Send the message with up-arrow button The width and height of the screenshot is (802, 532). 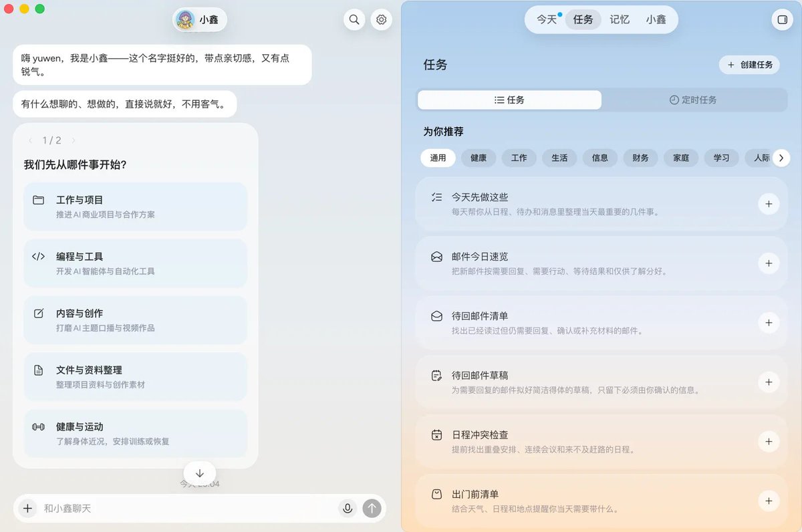pos(372,509)
